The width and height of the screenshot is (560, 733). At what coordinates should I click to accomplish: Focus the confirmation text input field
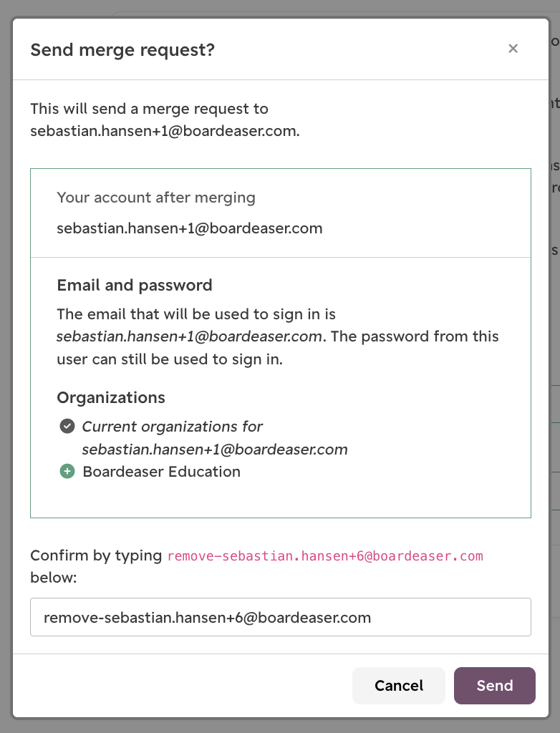(x=280, y=617)
